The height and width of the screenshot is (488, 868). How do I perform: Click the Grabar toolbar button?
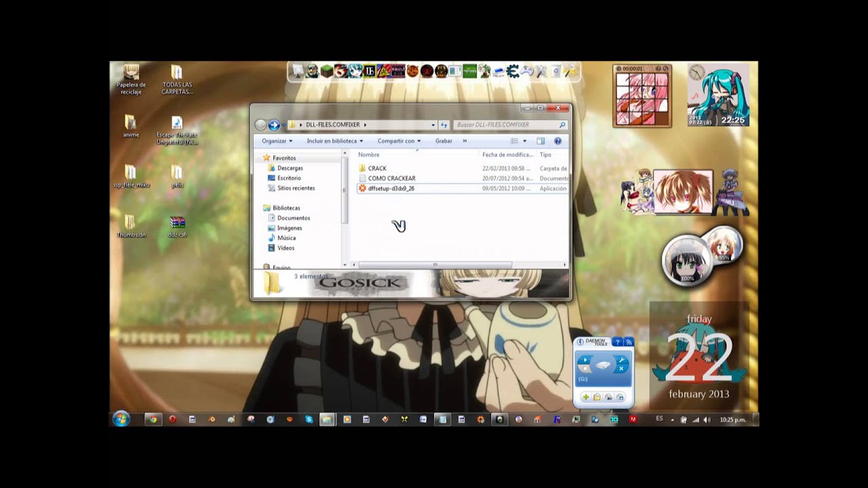coord(443,141)
